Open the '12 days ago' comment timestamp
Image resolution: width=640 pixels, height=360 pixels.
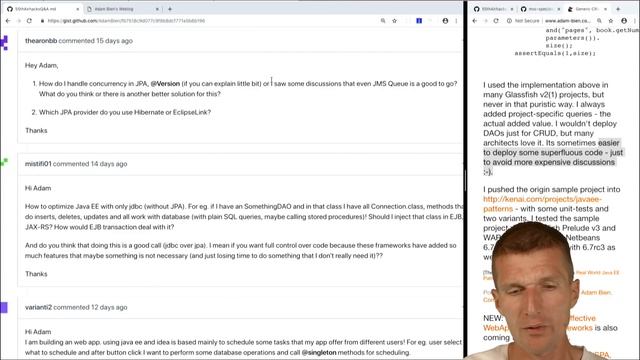[x=109, y=307]
